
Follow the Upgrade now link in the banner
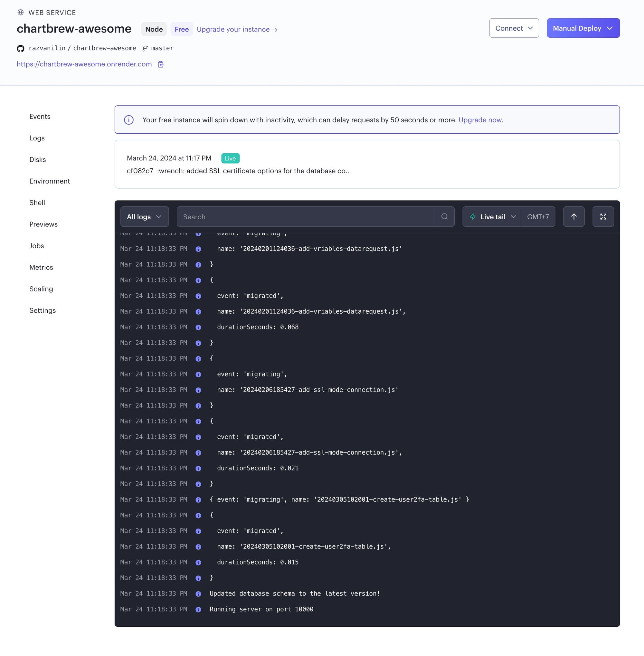coord(480,120)
